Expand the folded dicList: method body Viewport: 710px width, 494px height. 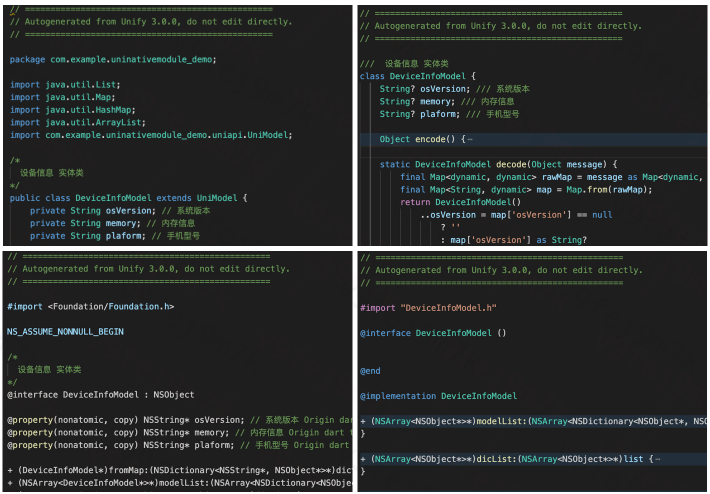point(657,459)
